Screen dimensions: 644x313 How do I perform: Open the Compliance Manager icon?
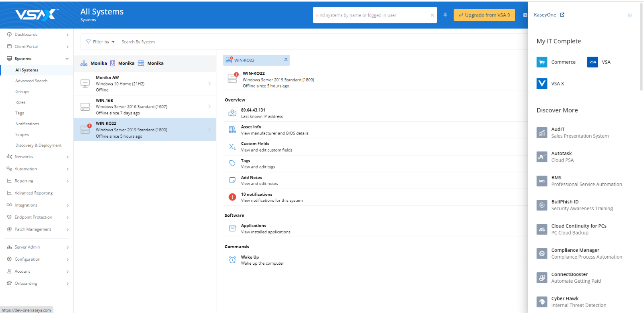tap(542, 253)
